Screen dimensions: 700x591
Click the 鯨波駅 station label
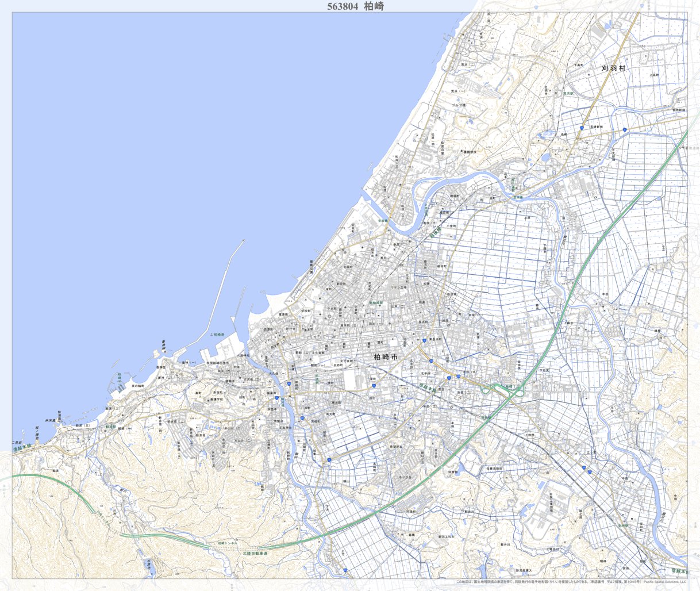(x=110, y=427)
